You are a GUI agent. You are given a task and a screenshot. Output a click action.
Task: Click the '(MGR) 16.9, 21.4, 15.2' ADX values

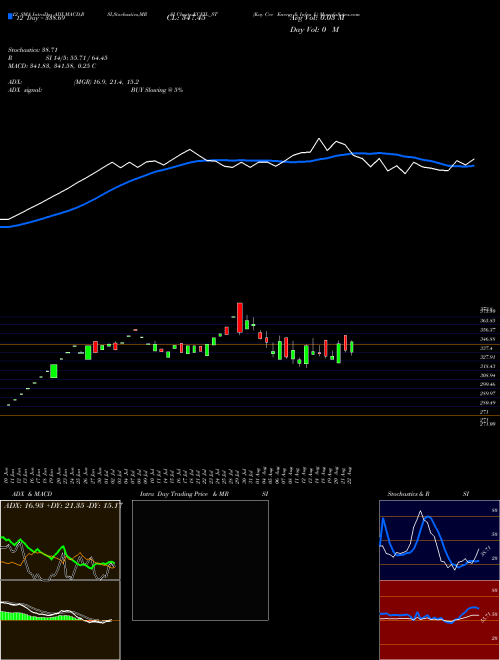(x=106, y=82)
